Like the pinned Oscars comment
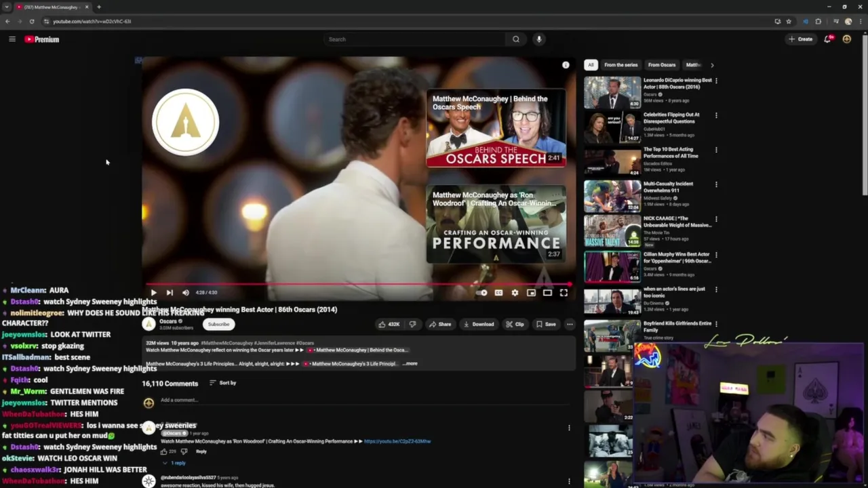 point(163,451)
